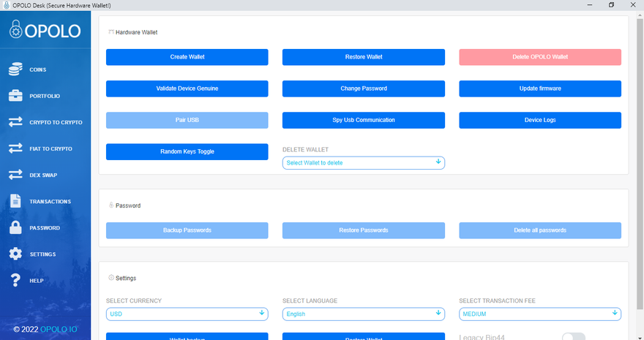Click the Fiat to Crypto arrows icon
Screen dimensions: 644x340
pyautogui.click(x=15, y=148)
